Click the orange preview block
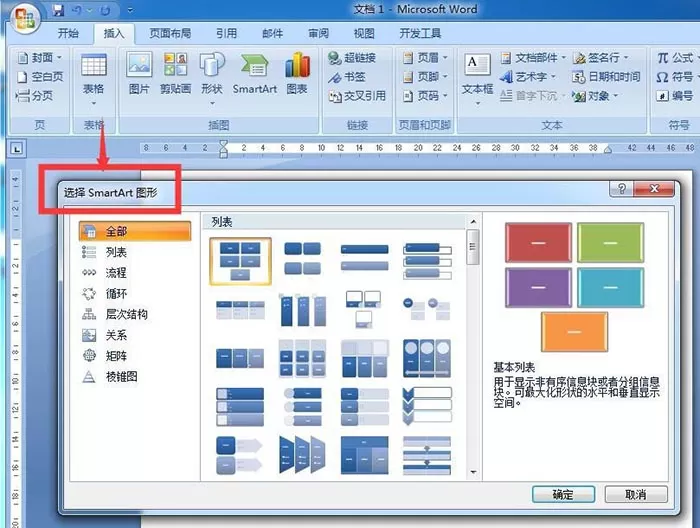700x528 pixels. click(574, 332)
